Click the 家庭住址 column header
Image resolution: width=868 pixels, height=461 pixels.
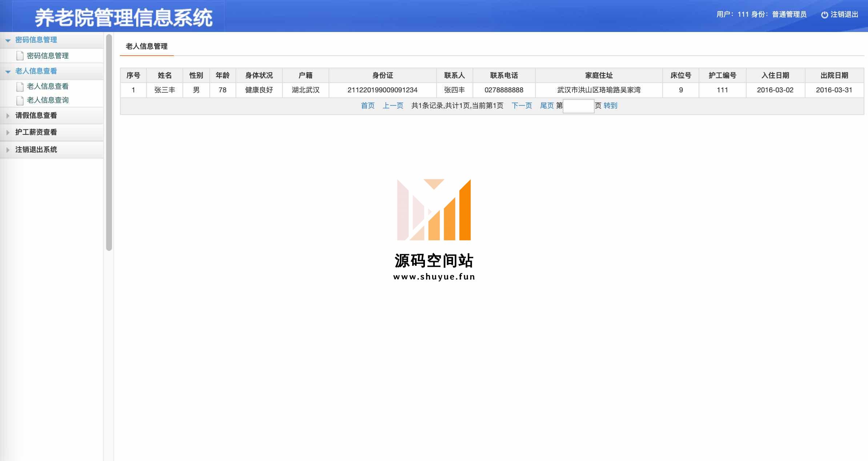tap(599, 75)
